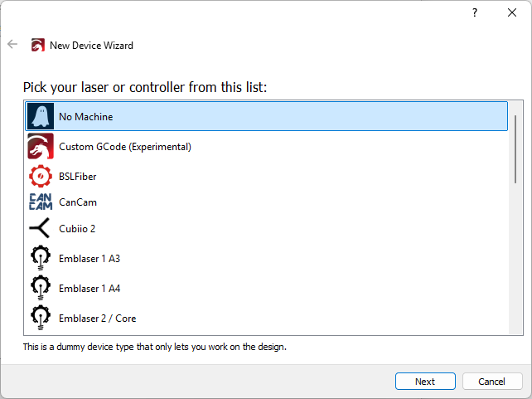Choose Emblaser 1 A3 from list
Image resolution: width=532 pixels, height=399 pixels.
point(89,259)
